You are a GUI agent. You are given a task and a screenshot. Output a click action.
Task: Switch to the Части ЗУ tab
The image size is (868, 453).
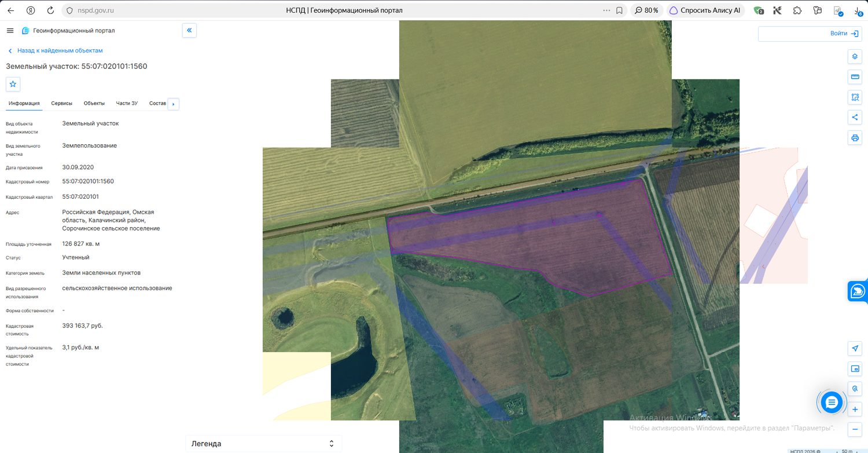[x=127, y=103]
